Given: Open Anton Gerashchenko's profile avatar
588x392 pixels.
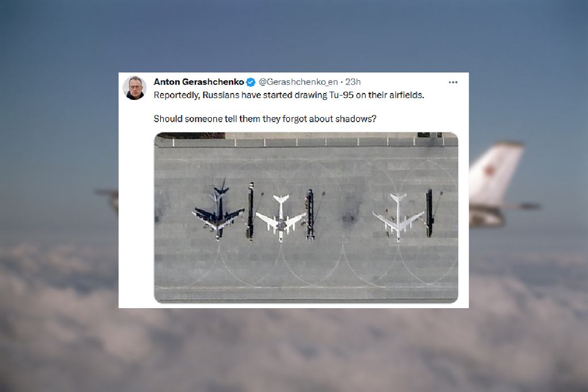Looking at the screenshot, I should coord(134,88).
